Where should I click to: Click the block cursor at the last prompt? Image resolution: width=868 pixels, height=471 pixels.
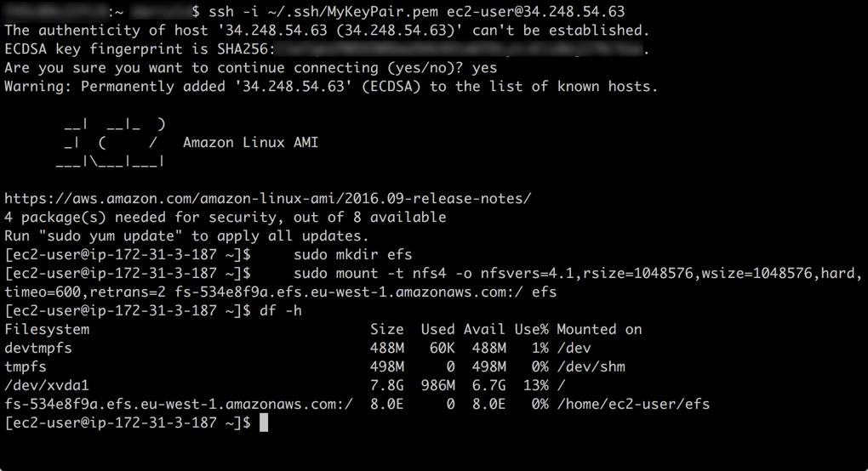click(x=264, y=423)
